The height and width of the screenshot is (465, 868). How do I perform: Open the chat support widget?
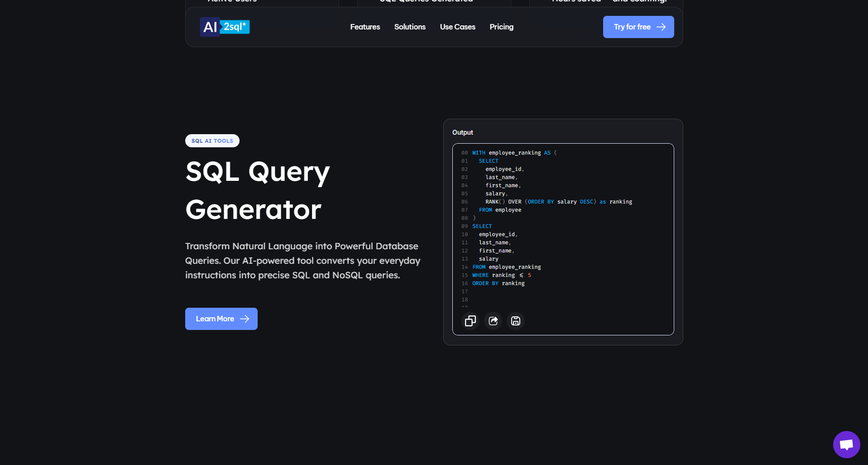tap(846, 445)
